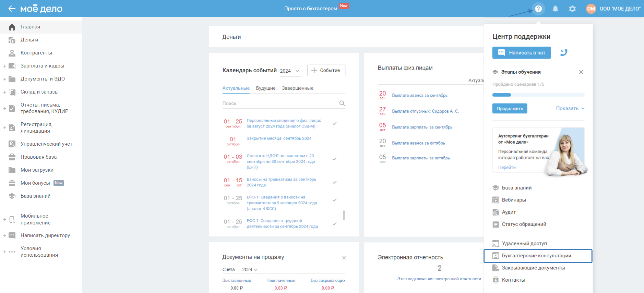Close the Этапы обучения block

[x=581, y=72]
